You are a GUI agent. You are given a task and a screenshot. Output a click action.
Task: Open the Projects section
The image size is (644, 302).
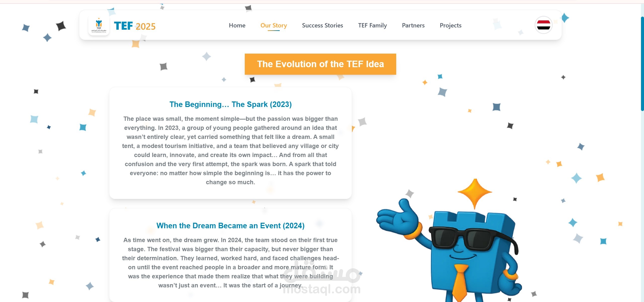click(x=450, y=25)
